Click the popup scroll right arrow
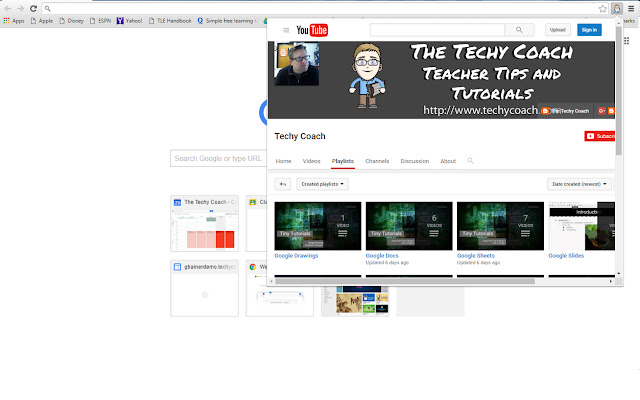This screenshot has height=400, width=640. point(611,281)
